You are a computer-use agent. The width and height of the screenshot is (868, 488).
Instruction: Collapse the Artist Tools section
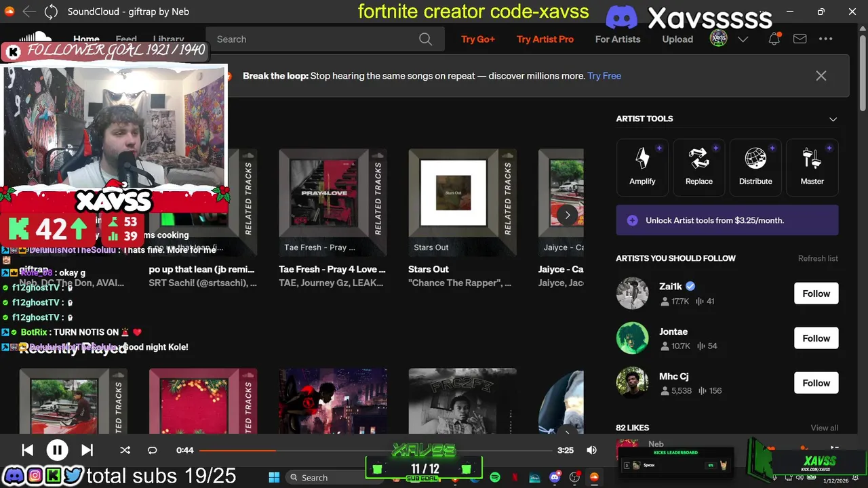(x=833, y=119)
